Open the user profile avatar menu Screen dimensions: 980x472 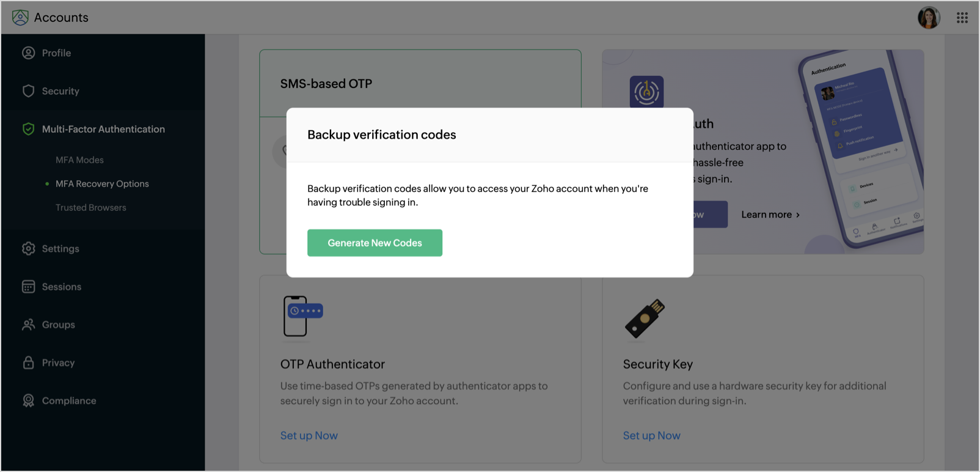pyautogui.click(x=929, y=18)
